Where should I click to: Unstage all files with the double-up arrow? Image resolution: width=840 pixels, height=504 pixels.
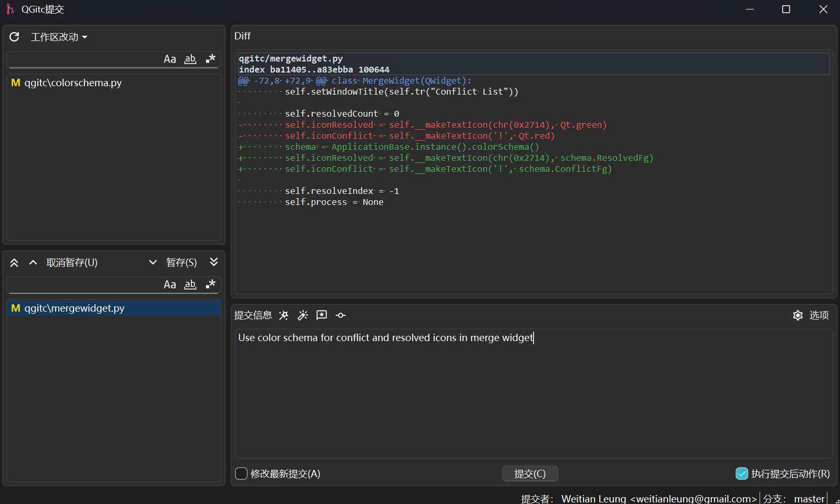[x=14, y=263]
